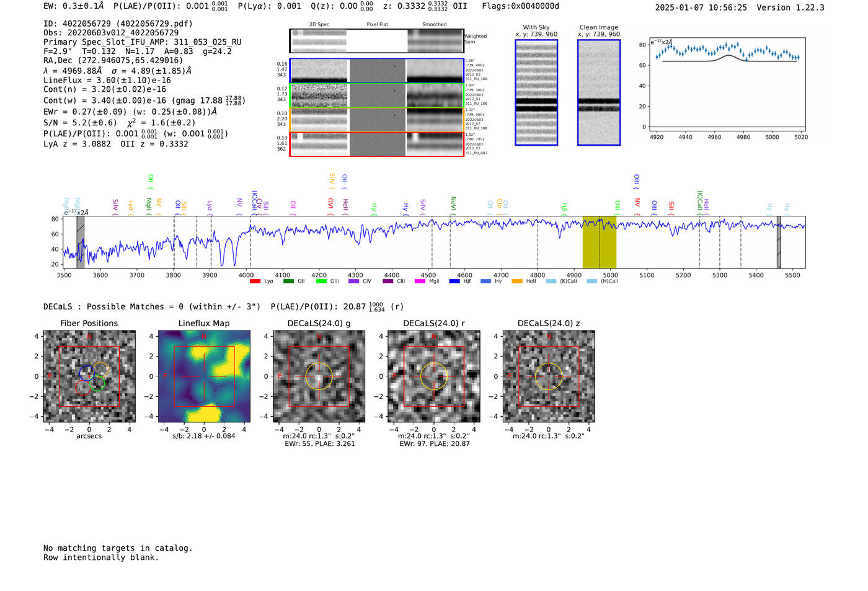Click the ID: 4022056729 text line
The width and height of the screenshot is (868, 591).
[x=118, y=24]
